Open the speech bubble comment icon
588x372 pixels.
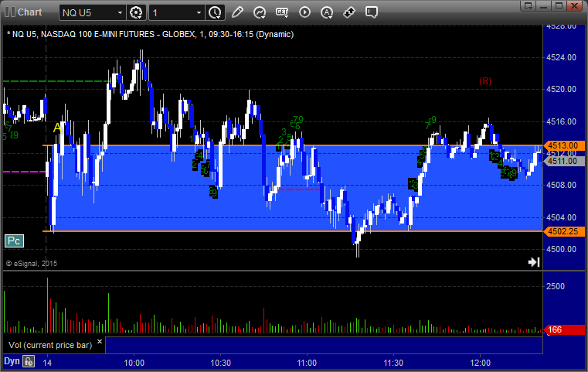[x=372, y=12]
